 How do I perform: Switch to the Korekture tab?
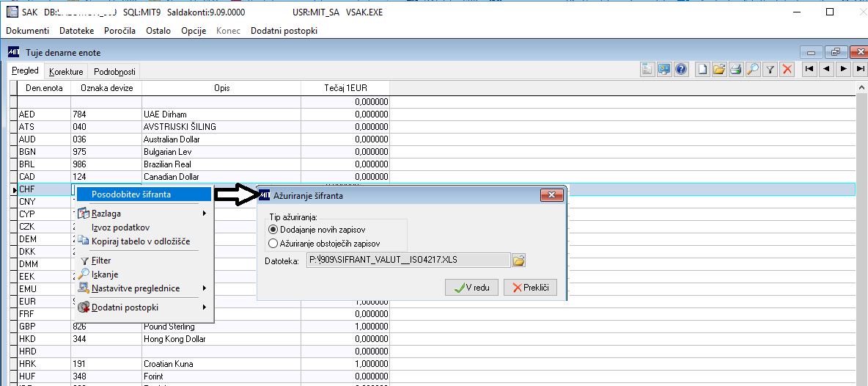(x=66, y=72)
